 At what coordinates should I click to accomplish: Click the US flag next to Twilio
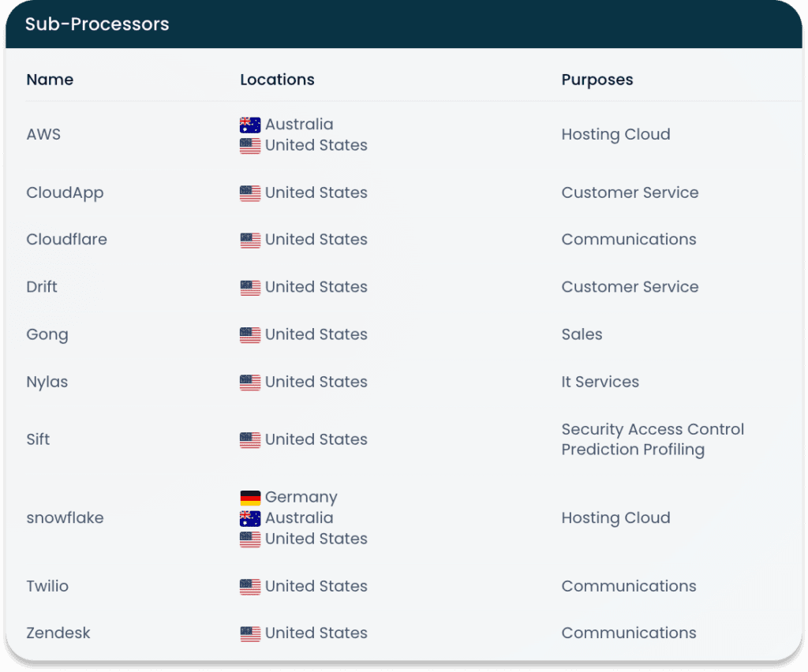tap(249, 587)
